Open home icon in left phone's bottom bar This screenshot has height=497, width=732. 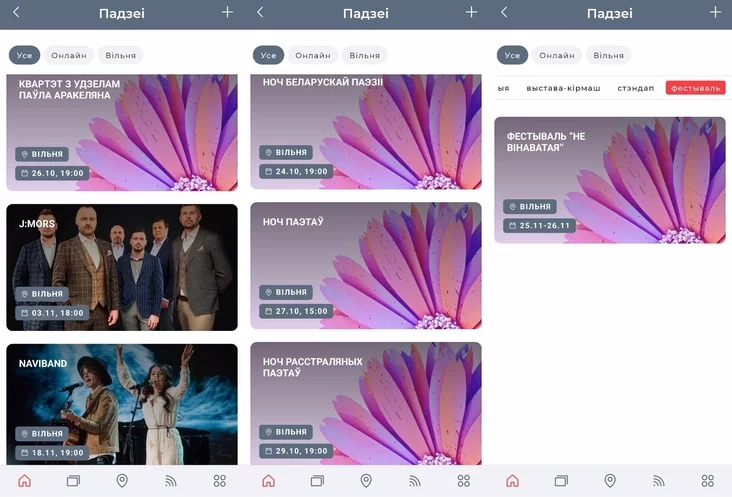pos(24,481)
